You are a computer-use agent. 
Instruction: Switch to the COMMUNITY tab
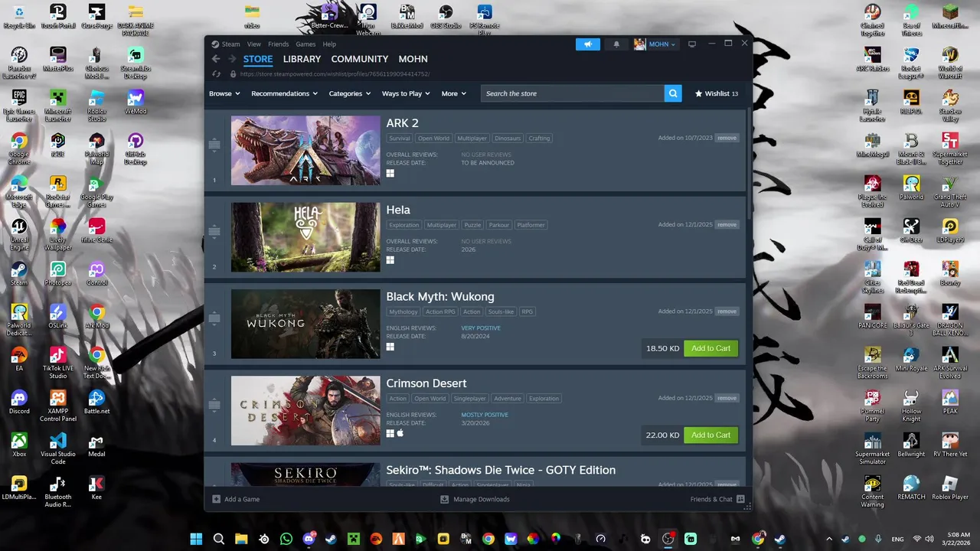[360, 59]
